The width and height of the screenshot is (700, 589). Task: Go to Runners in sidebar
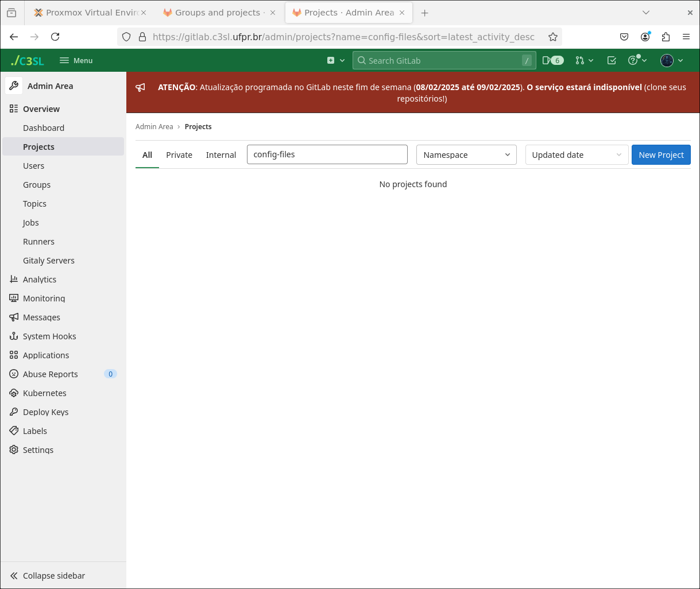[x=38, y=242]
